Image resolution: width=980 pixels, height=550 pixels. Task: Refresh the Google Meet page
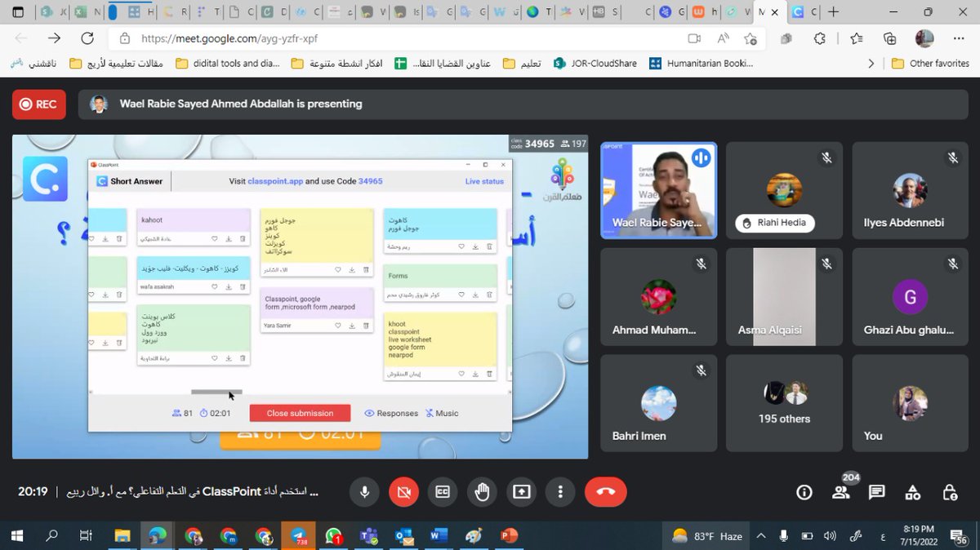click(87, 38)
